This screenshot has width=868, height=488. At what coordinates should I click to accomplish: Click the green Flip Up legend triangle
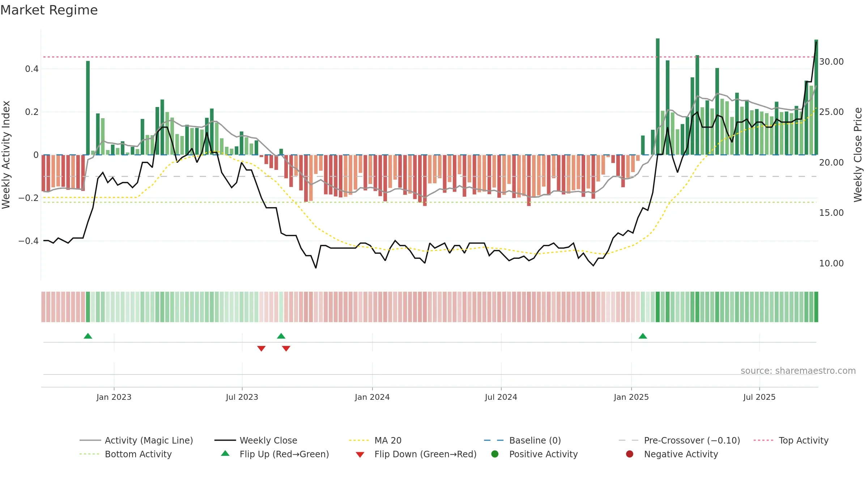click(x=225, y=453)
